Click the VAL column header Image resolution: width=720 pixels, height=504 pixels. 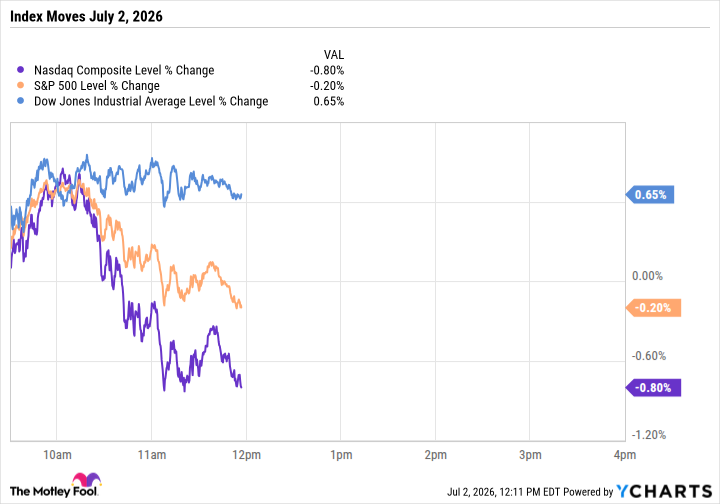pos(334,55)
